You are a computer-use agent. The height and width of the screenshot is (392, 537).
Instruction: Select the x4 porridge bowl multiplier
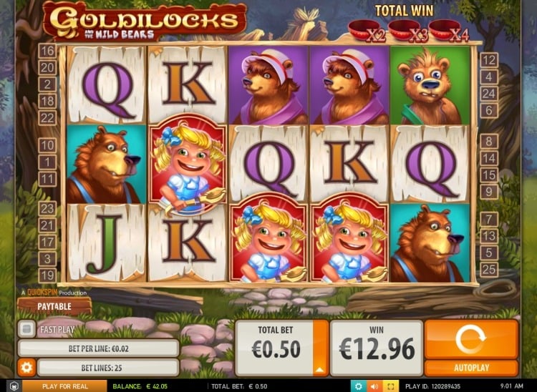pos(449,31)
